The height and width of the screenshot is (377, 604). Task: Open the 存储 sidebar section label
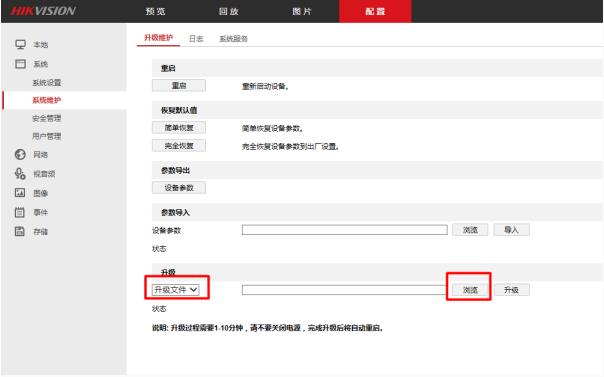pos(40,231)
